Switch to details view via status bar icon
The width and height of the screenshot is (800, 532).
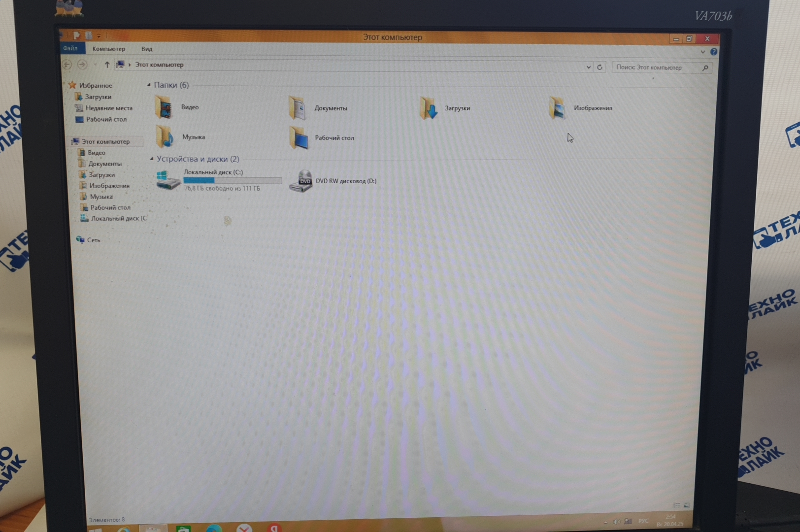676,505
